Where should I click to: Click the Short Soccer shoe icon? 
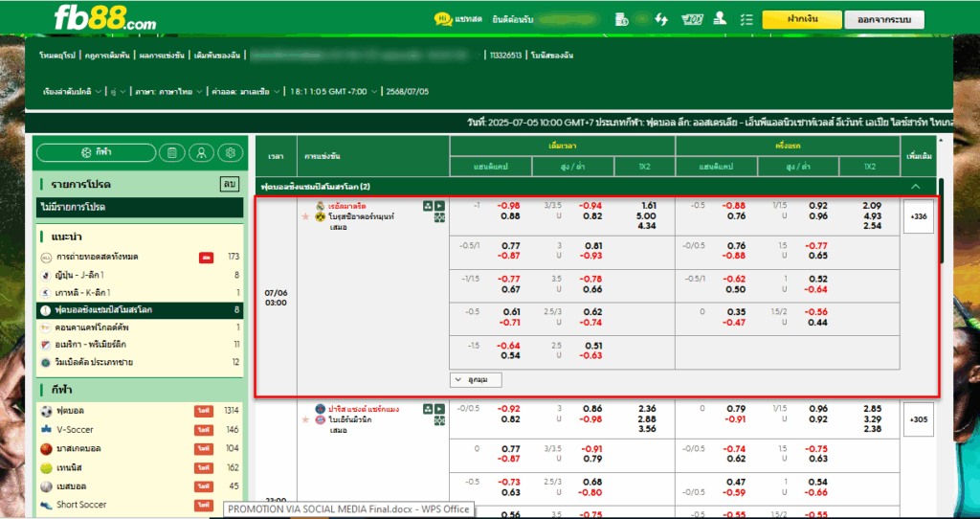pyautogui.click(x=46, y=505)
